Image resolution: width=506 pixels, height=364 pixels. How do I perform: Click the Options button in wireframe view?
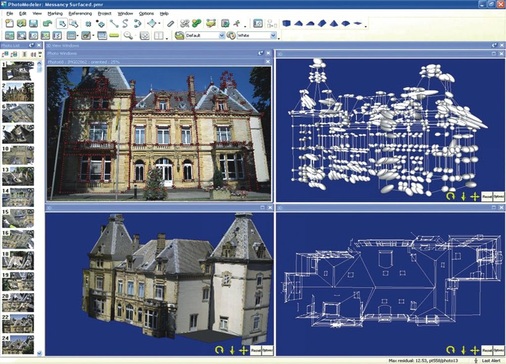click(498, 350)
